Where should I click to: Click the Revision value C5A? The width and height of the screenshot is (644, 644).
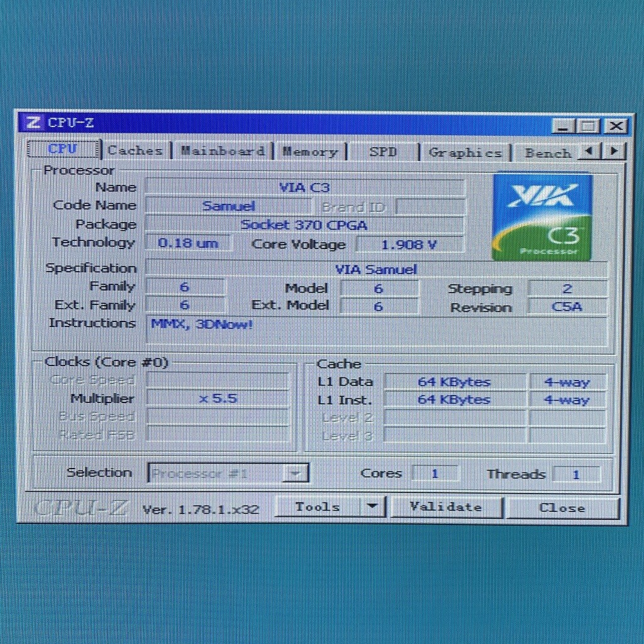[x=567, y=306]
